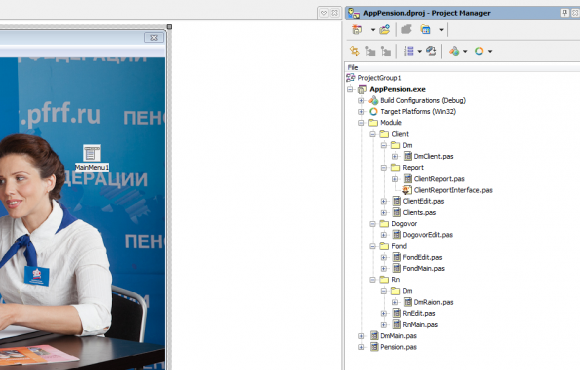The height and width of the screenshot is (370, 580).
Task: Click the Collapse all nodes icon
Action: pos(386,51)
